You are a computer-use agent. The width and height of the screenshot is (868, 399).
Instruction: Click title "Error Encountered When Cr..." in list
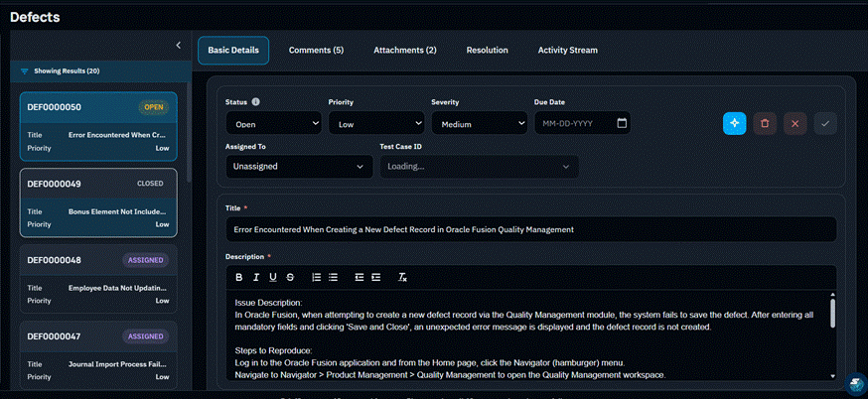click(x=118, y=135)
